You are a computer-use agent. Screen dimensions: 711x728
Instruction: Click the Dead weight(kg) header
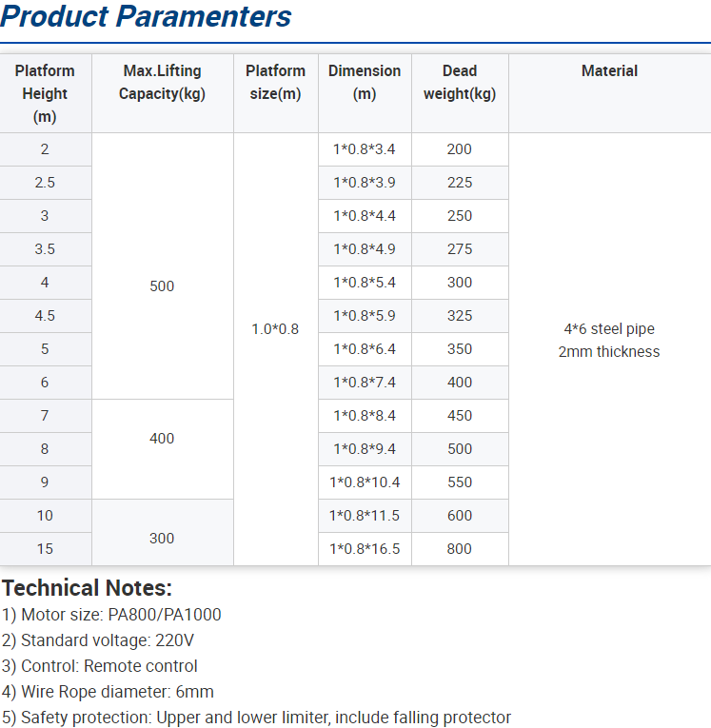[460, 82]
